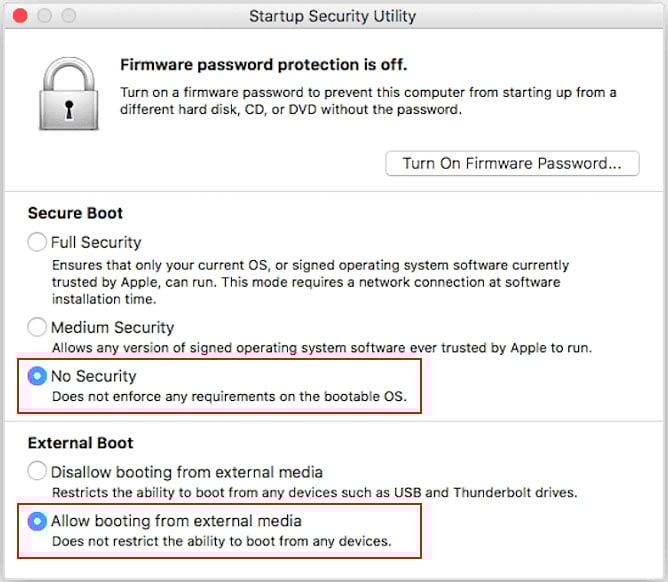Viewport: 668px width, 582px height.
Task: Enable Disallow booting from external media
Action: coord(37,471)
